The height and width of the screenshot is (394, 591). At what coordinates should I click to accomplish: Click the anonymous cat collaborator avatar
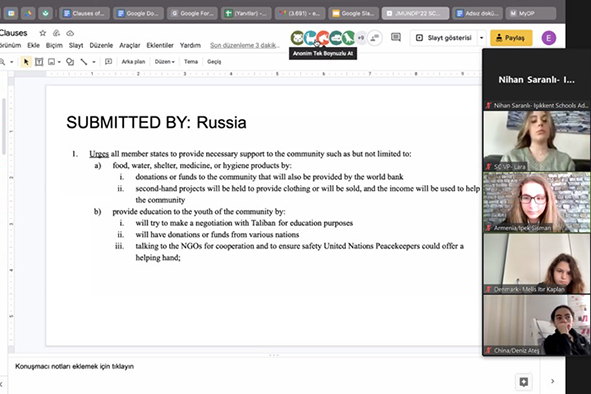(x=297, y=38)
